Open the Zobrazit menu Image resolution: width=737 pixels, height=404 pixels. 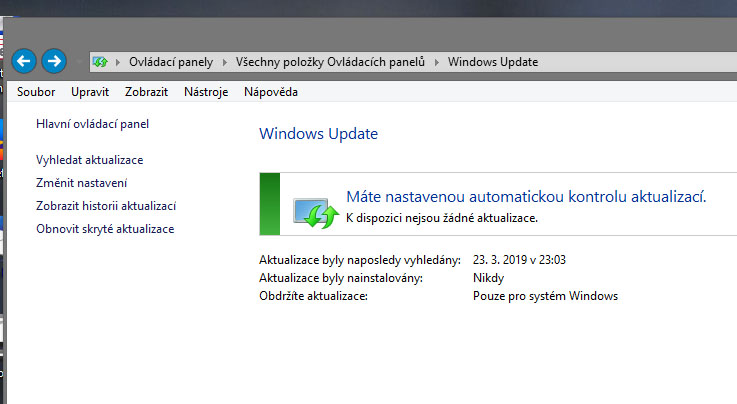[146, 92]
